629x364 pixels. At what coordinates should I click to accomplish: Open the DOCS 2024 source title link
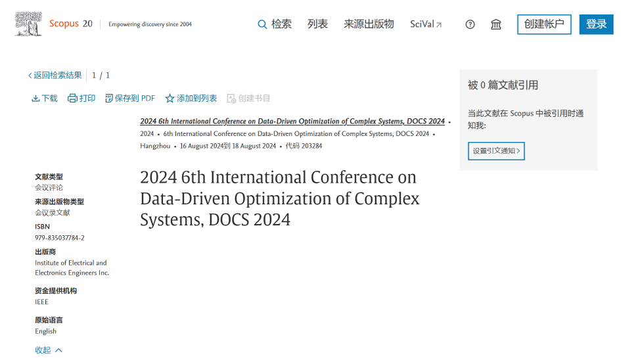292,122
